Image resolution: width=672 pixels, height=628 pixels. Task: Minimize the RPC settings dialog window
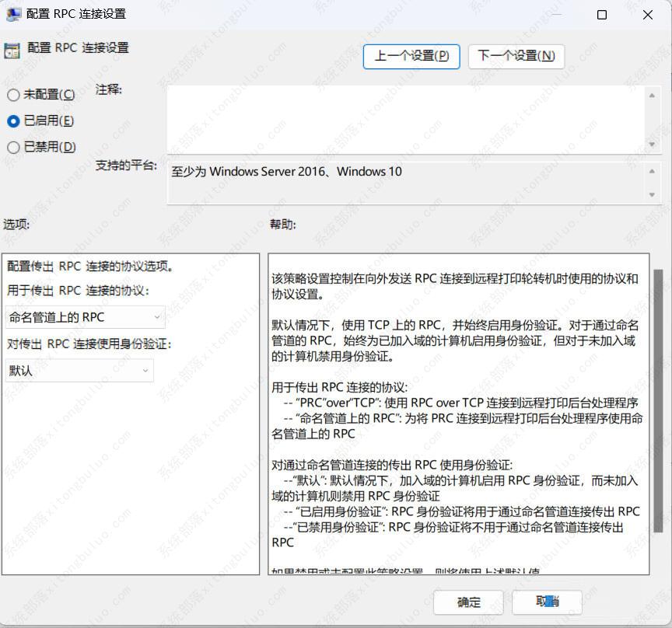pyautogui.click(x=557, y=14)
